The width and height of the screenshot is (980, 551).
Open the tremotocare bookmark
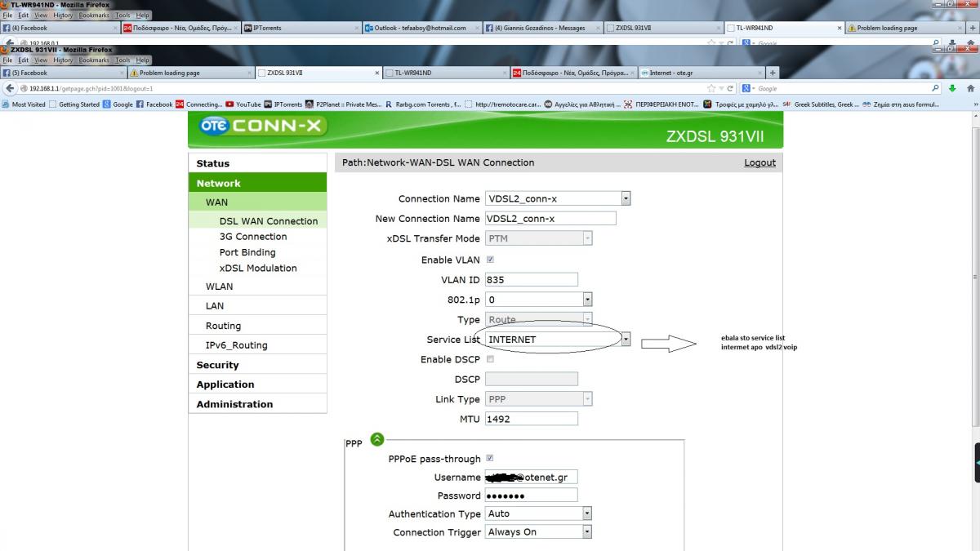tap(502, 104)
